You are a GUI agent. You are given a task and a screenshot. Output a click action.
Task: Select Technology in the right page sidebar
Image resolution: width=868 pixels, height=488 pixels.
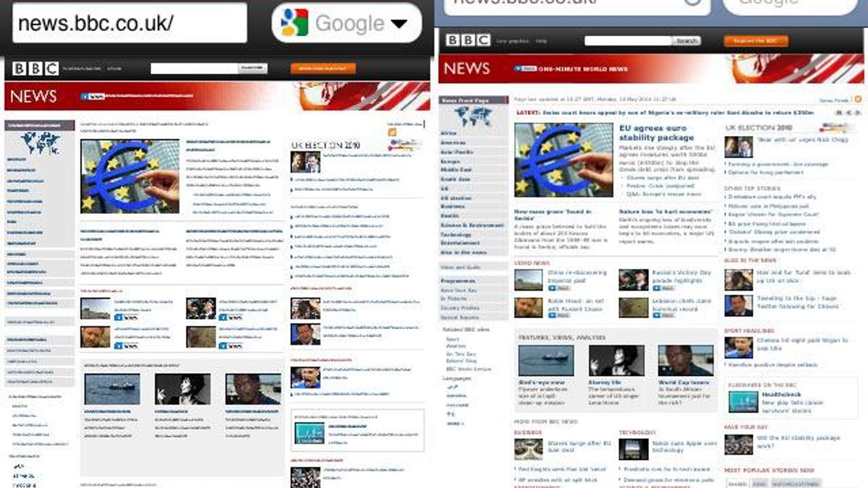point(456,234)
